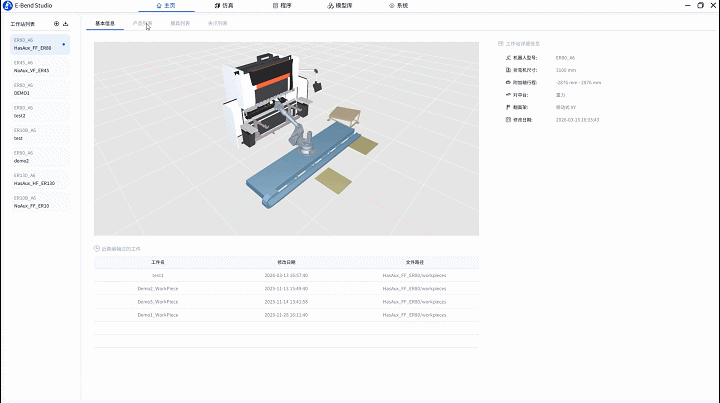The height and width of the screenshot is (403, 720).
Task: Click the centering table icon
Action: (508, 95)
